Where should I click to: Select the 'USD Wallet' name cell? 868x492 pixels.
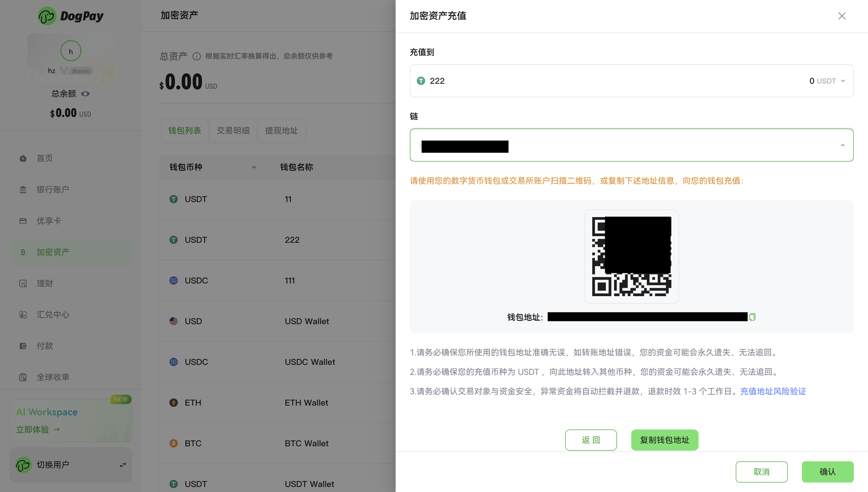pos(307,321)
